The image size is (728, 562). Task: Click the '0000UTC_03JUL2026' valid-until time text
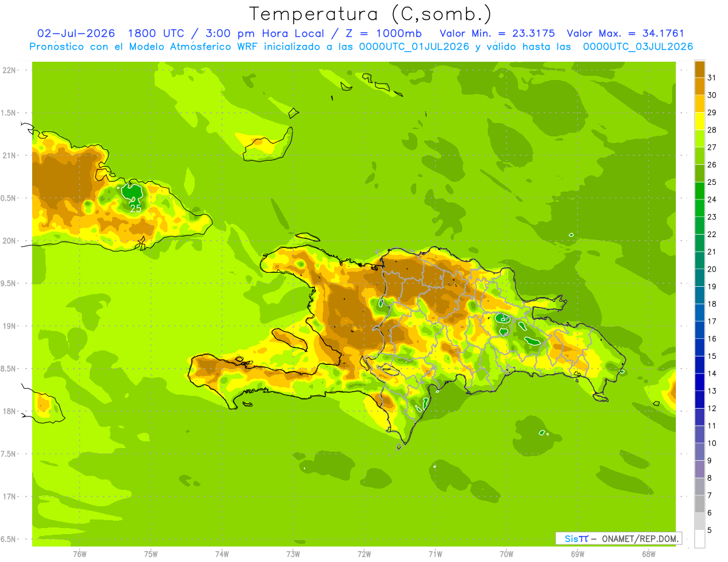tap(638, 47)
